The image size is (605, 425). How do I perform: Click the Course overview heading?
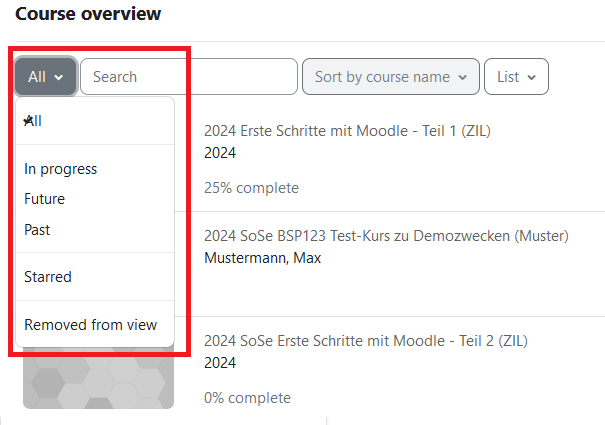[x=88, y=14]
